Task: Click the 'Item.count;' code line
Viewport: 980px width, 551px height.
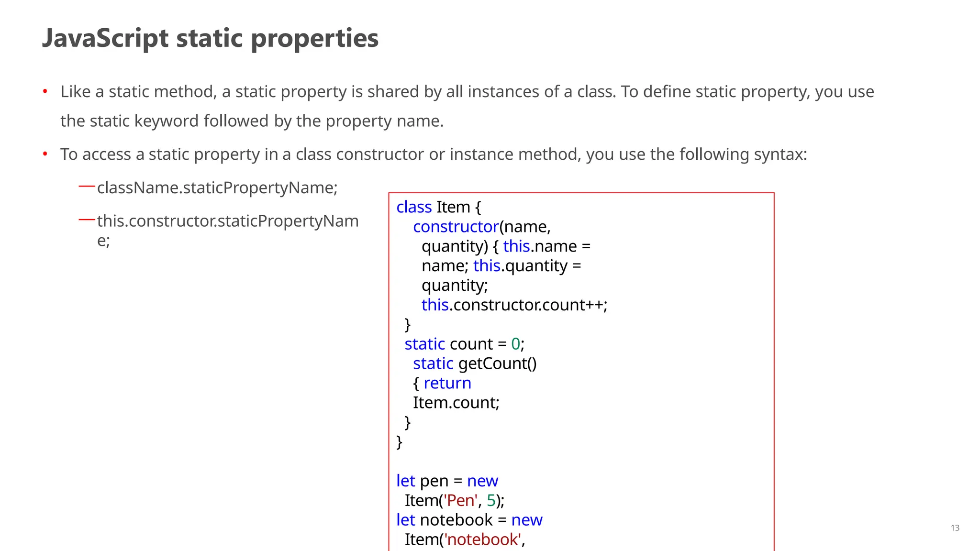Action: tap(456, 403)
